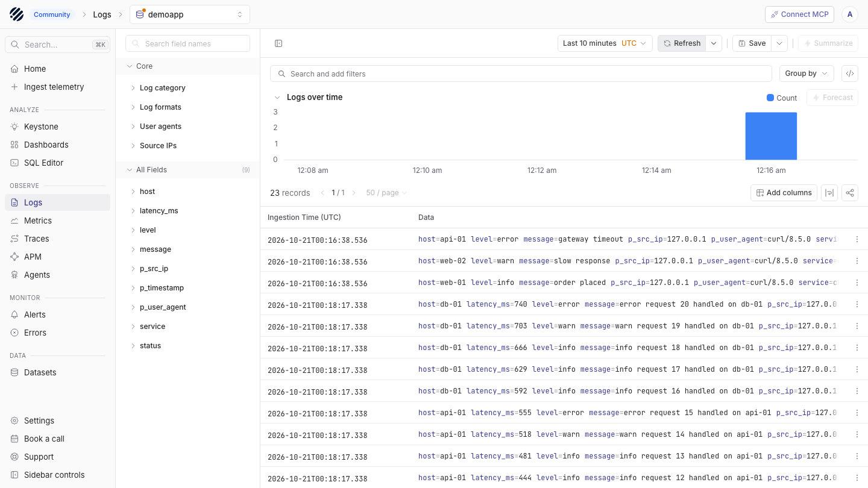Change the 50 / page size
This screenshot has width=868, height=488.
pyautogui.click(x=386, y=193)
